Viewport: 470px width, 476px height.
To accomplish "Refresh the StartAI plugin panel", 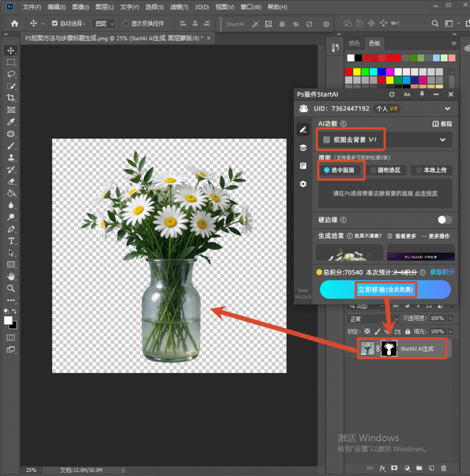I will (392, 94).
